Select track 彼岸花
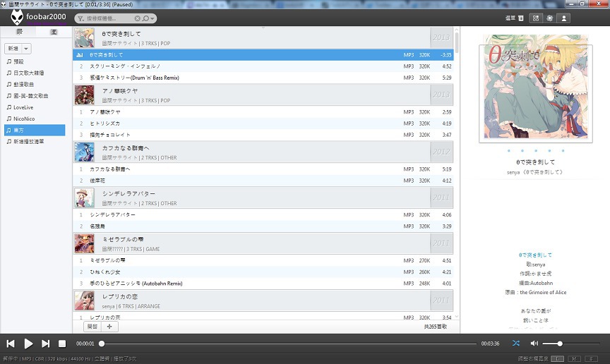The image size is (610, 364). (263, 181)
